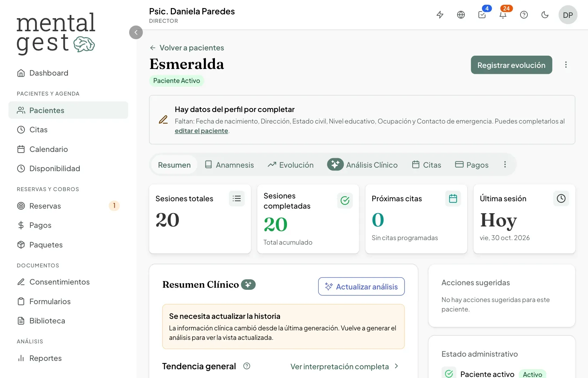Viewport: 588px width, 378px height.
Task: Open Pagos in the sidebar
Action: 68,225
